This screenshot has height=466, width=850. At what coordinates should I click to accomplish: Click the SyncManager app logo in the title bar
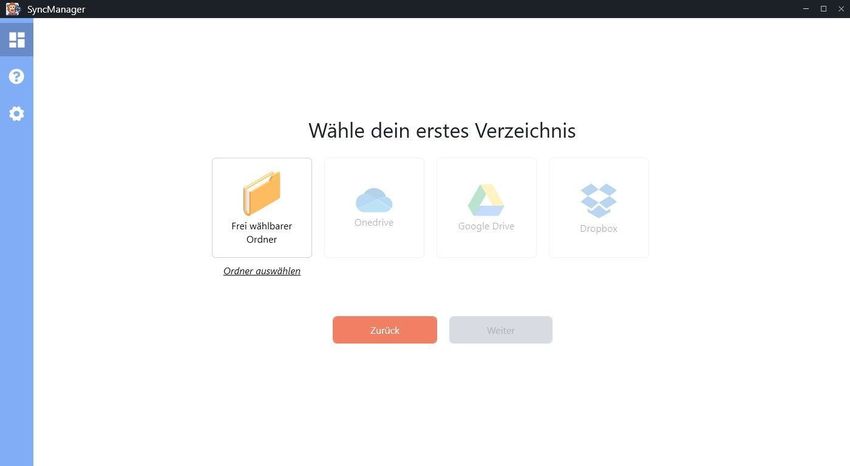pos(12,9)
